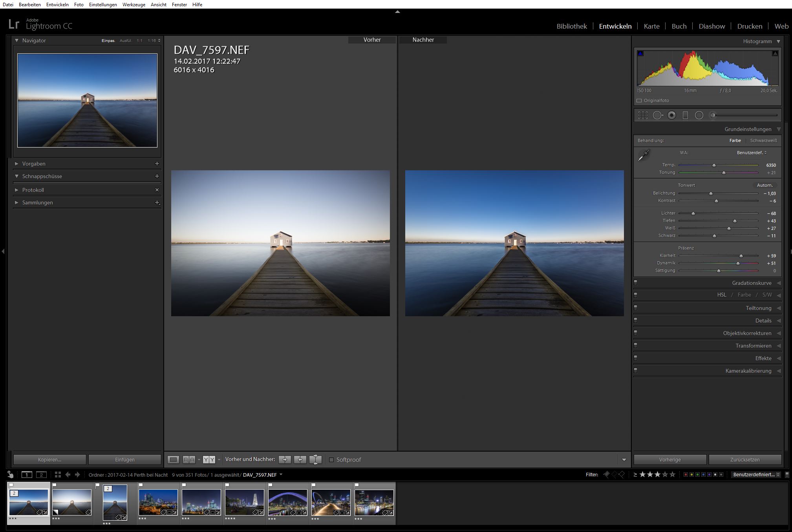Copy before settings to after arrow
The width and height of the screenshot is (792, 532).
pos(285,459)
